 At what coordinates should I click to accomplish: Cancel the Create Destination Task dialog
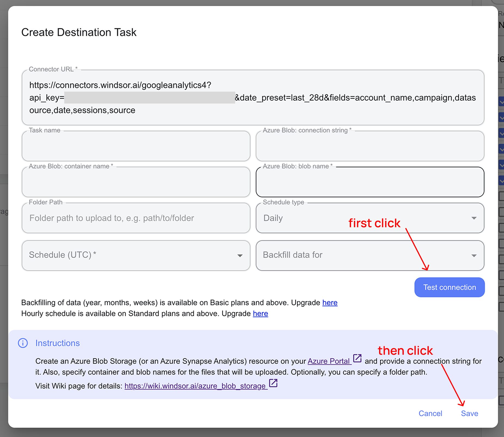click(430, 413)
